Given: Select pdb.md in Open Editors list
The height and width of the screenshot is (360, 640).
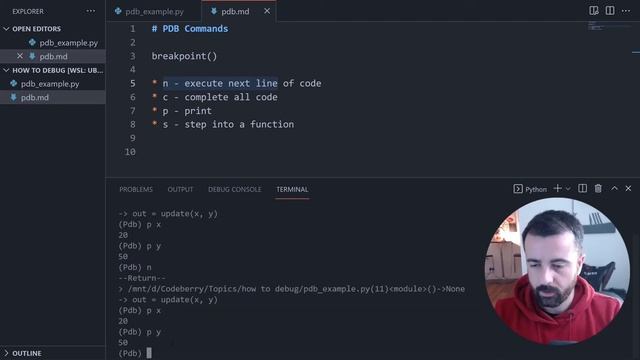Looking at the screenshot, I should (53, 56).
